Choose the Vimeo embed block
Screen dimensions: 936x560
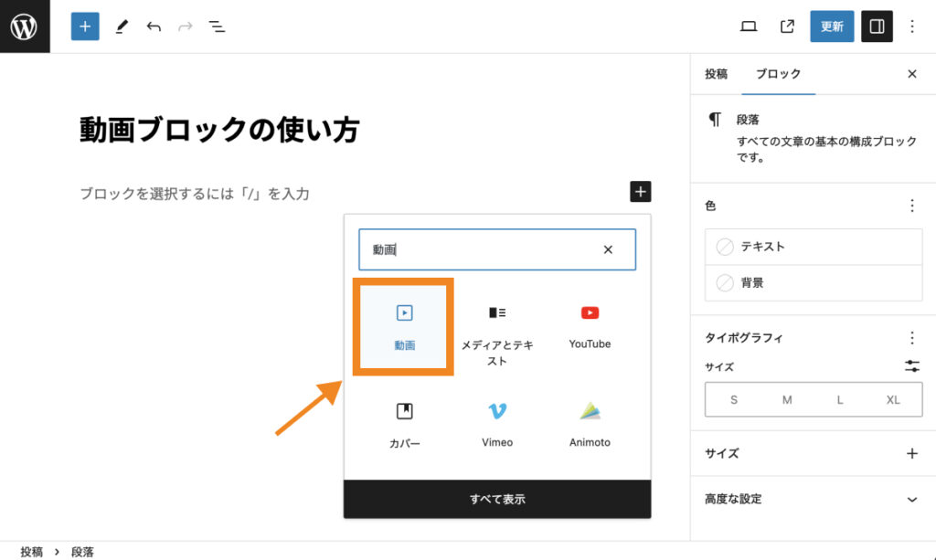pyautogui.click(x=496, y=422)
